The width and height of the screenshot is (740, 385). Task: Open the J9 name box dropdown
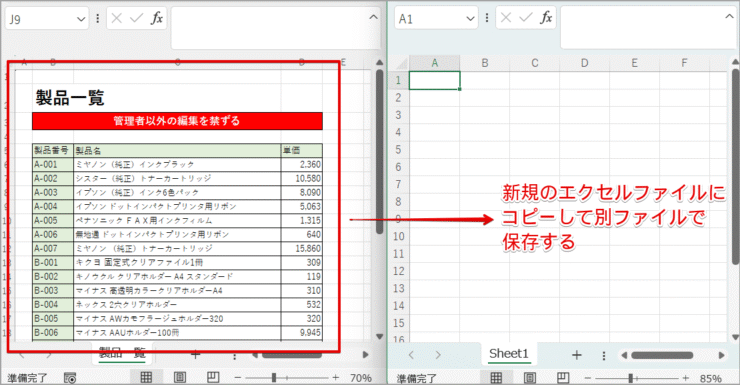[81, 19]
